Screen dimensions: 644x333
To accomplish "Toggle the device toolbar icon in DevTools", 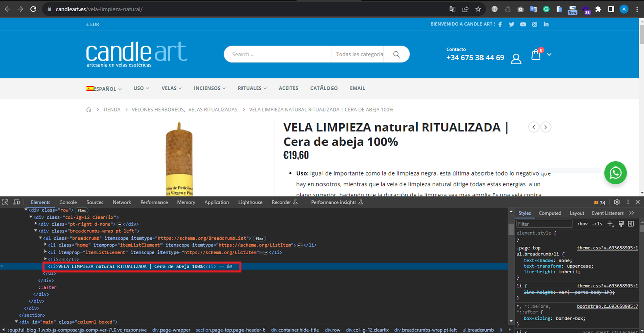I will [x=16, y=202].
